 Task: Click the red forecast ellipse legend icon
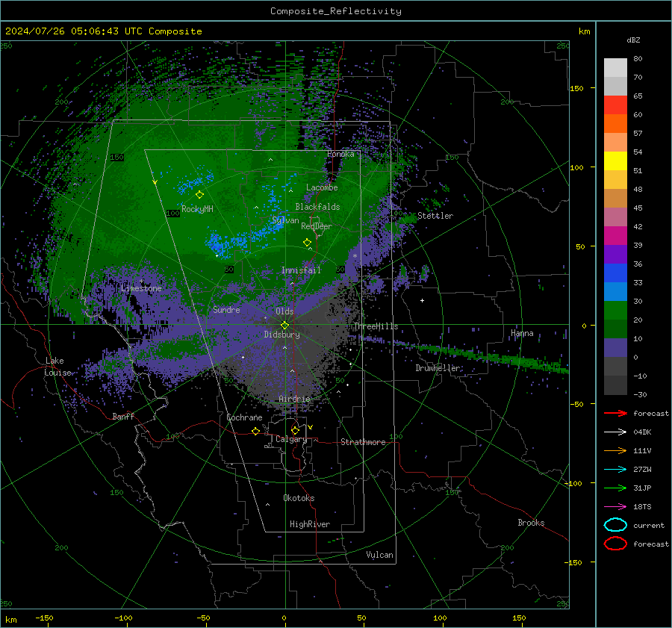615,544
